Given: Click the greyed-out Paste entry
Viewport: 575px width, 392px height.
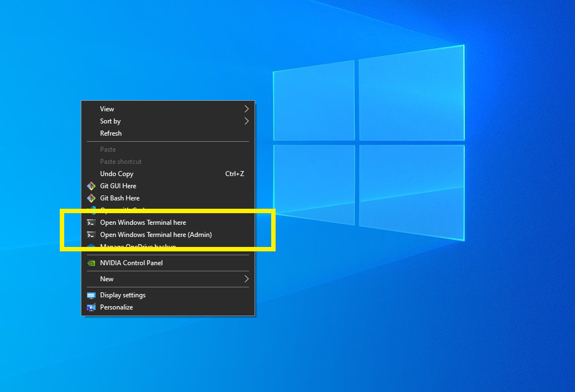Looking at the screenshot, I should point(168,149).
